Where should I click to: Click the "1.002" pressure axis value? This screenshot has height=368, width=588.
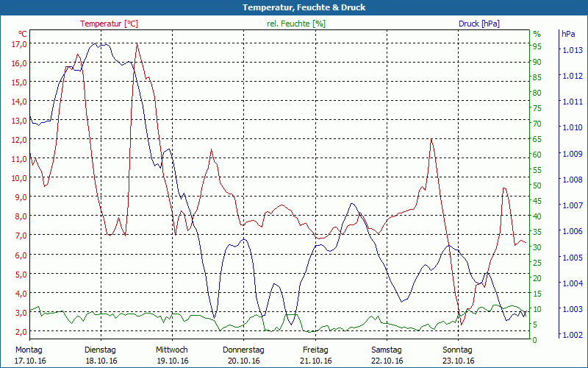[x=572, y=335]
